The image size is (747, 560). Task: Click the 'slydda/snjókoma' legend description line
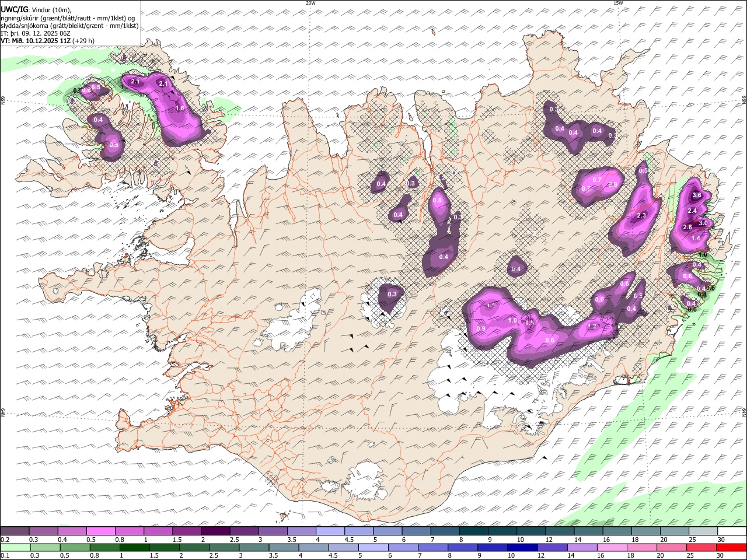tap(69, 26)
